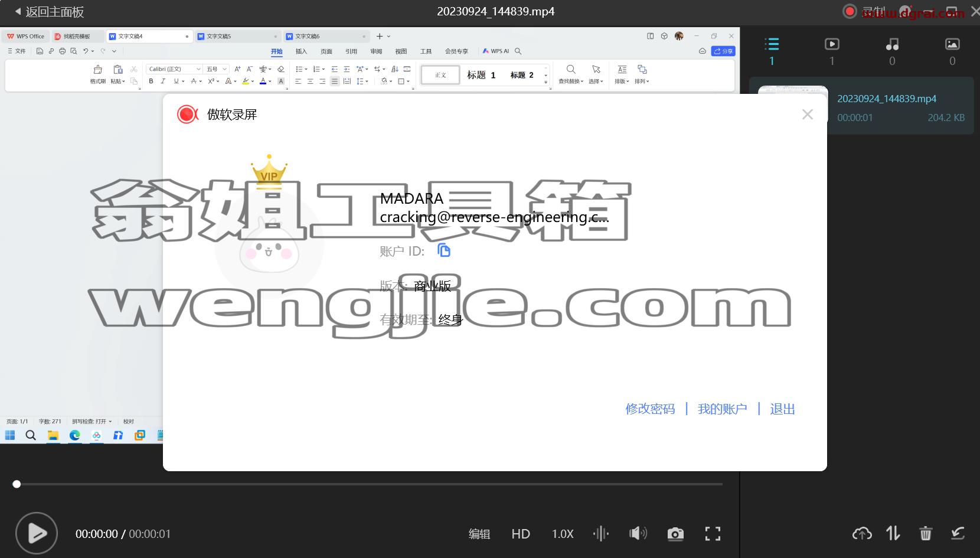Image resolution: width=980 pixels, height=558 pixels.
Task: Toggle italic formatting in WPS
Action: coord(163,81)
